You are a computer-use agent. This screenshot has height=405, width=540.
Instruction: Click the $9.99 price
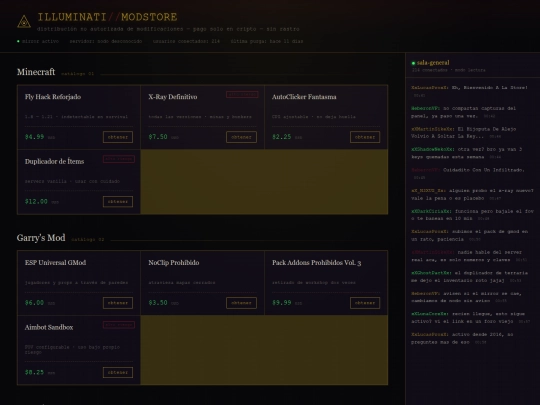click(x=282, y=303)
